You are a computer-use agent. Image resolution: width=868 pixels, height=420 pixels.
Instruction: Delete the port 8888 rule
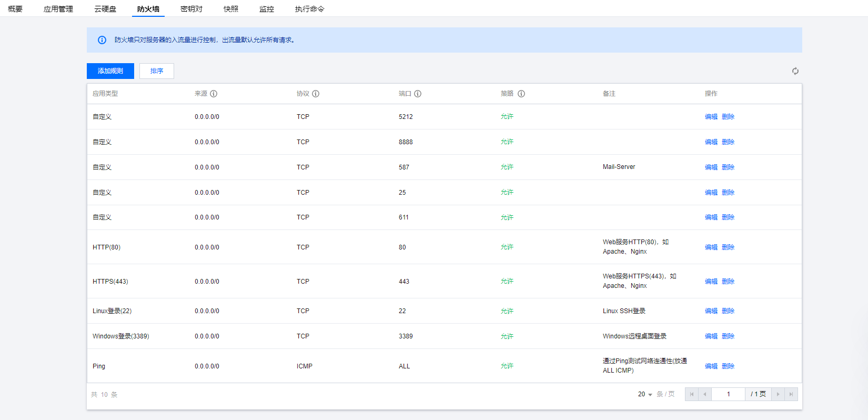coord(728,142)
